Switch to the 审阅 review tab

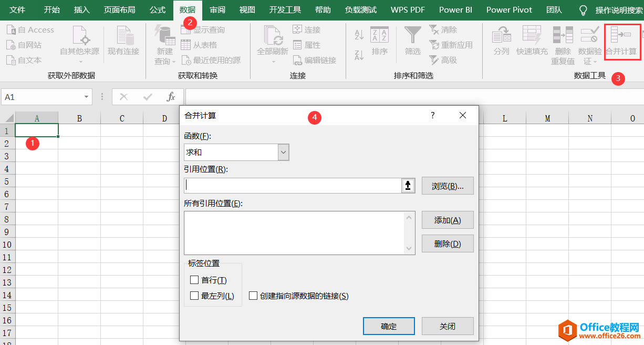tap(217, 10)
